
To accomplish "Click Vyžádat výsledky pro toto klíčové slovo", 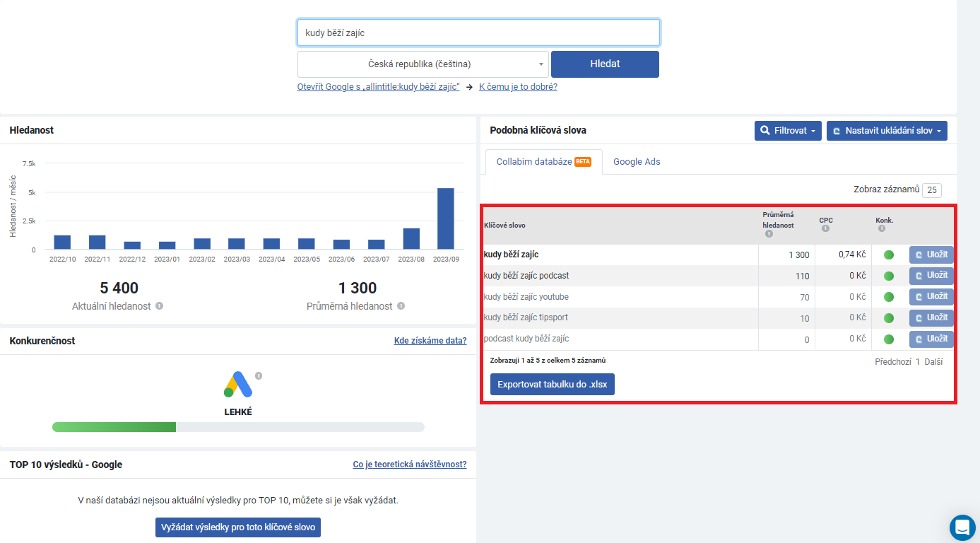I will click(238, 527).
